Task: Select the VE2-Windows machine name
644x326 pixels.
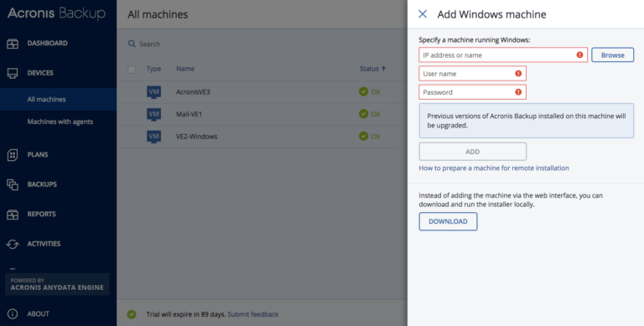Action: point(197,137)
